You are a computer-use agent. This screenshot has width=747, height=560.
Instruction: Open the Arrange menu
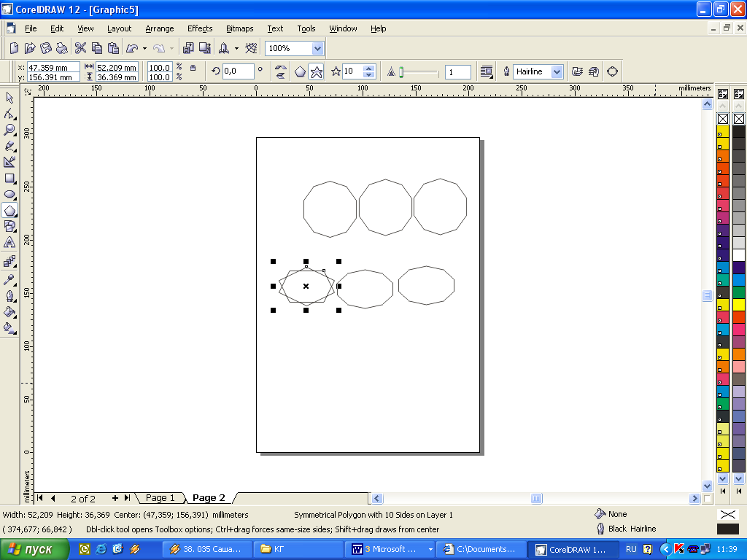click(160, 28)
